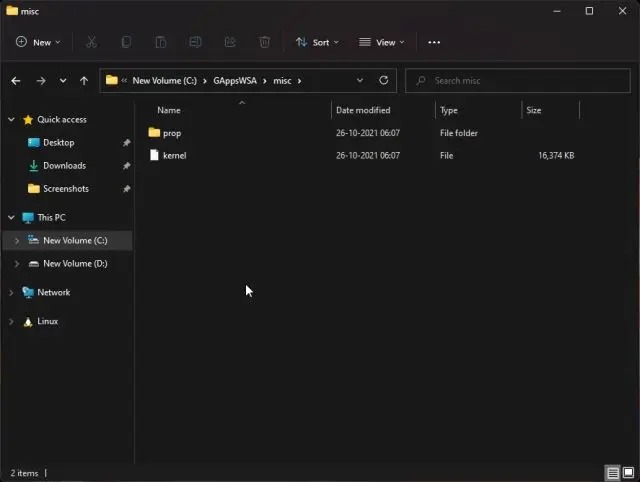Go up one folder with Up arrow

[84, 80]
